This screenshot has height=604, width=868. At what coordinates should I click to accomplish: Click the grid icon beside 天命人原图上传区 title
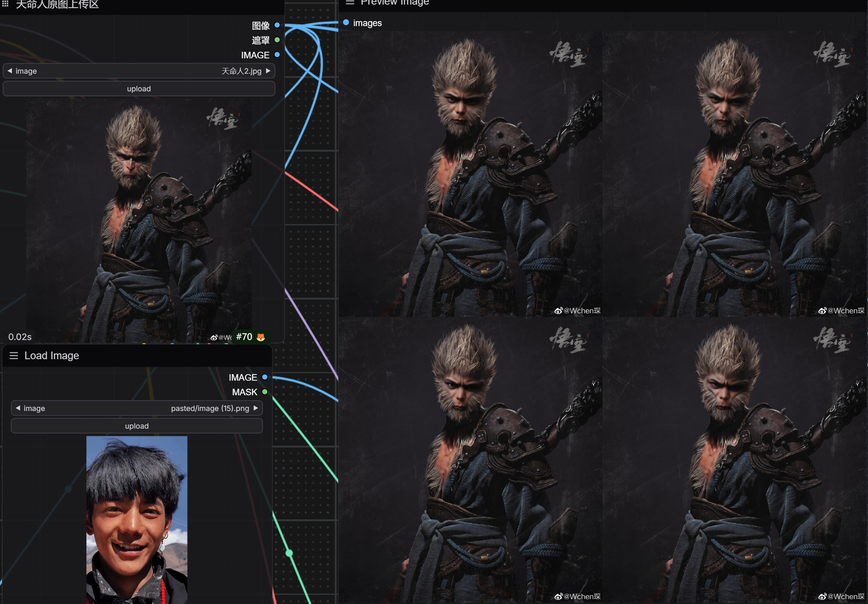click(5, 4)
